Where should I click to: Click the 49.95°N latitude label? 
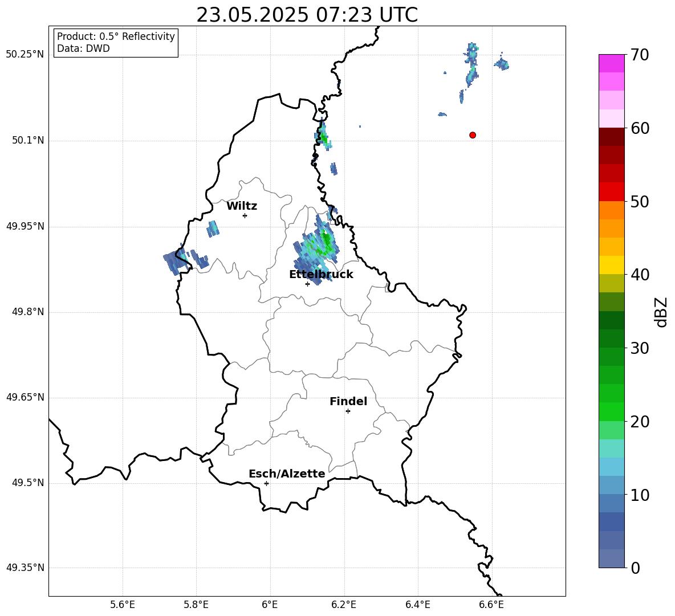[x=25, y=226]
